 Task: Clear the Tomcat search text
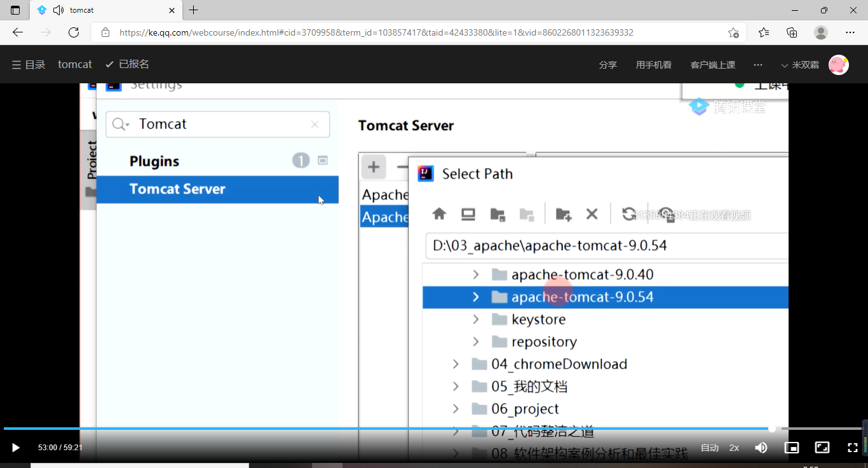click(x=315, y=125)
